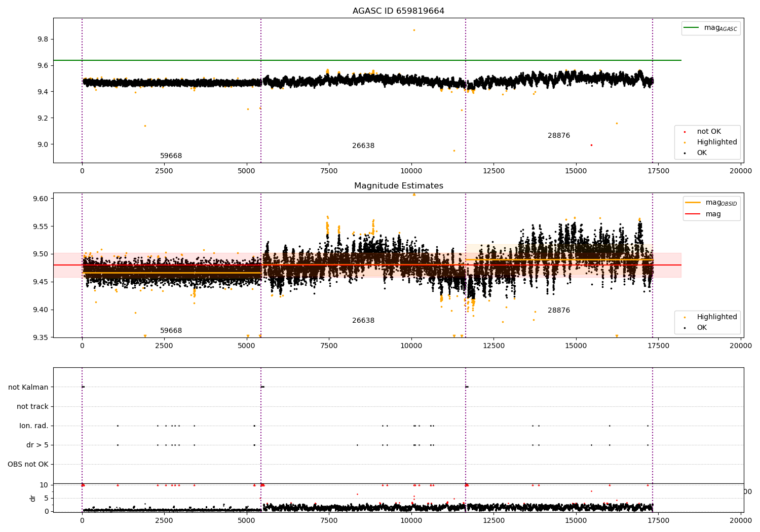Click the red not OK data point in top plot
Screen dimensions: 760x532
click(x=591, y=145)
